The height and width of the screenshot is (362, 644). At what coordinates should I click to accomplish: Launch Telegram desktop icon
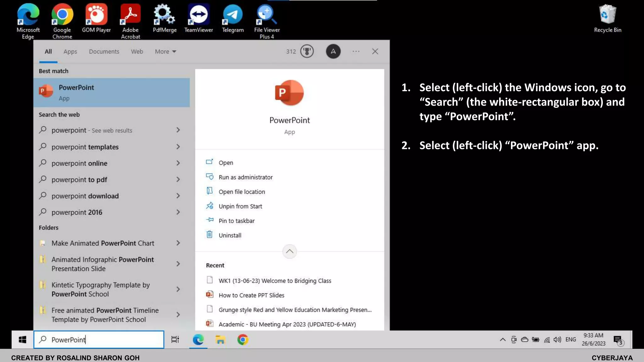(233, 18)
